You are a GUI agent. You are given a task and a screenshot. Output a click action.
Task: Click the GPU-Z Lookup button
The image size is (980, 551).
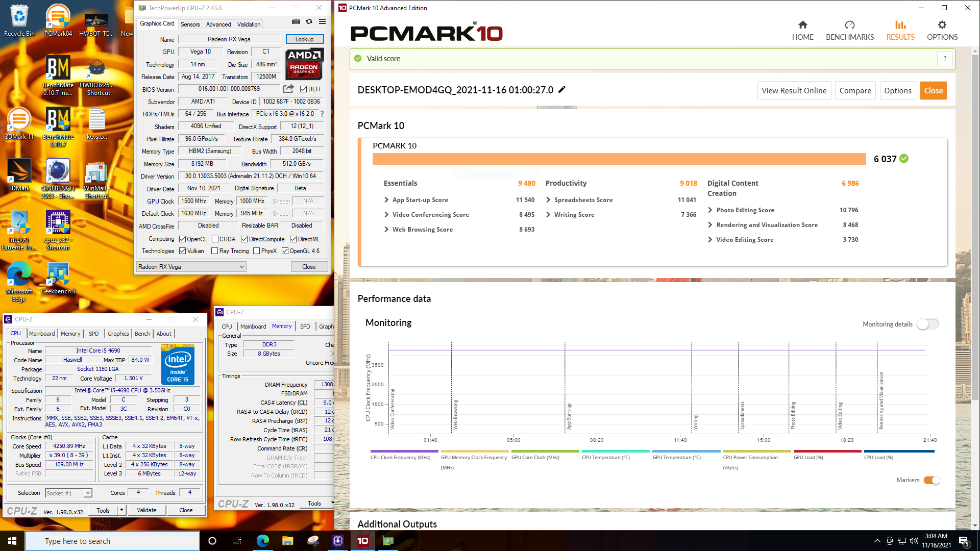click(x=304, y=39)
